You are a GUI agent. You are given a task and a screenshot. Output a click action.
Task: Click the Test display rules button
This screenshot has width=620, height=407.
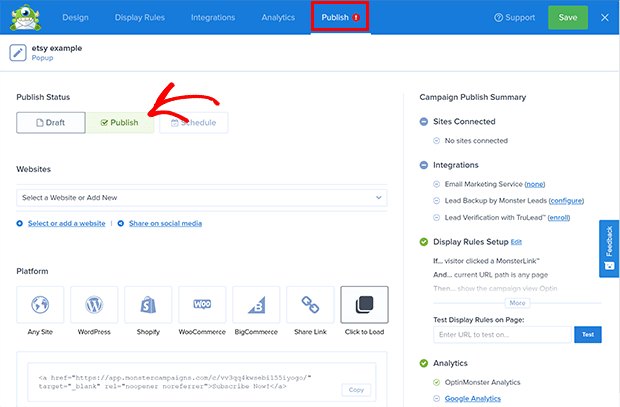[588, 335]
